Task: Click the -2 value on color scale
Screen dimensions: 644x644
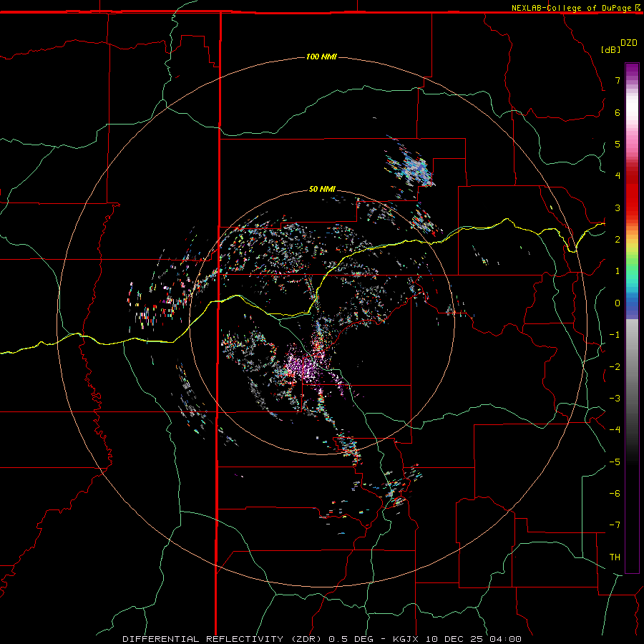Action: click(615, 367)
